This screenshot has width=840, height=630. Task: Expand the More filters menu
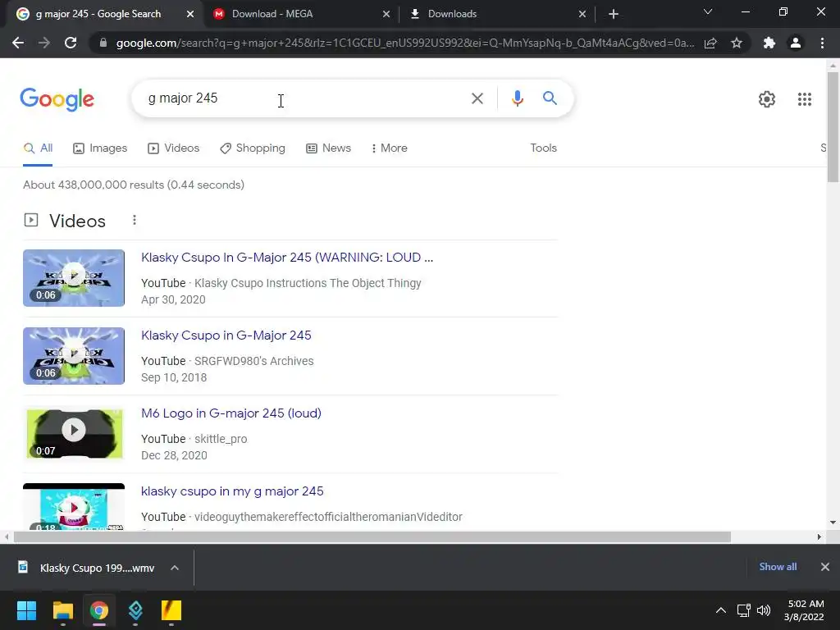point(390,148)
